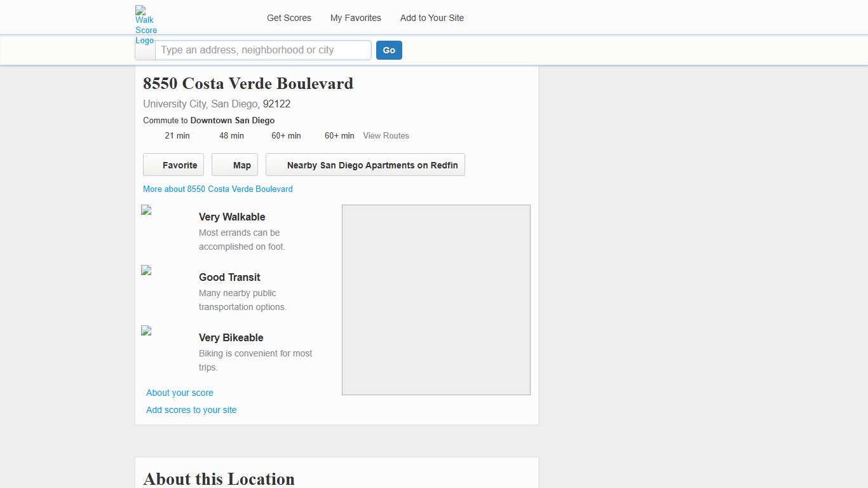
Task: Select the first 60+ min commute option
Action: (286, 135)
